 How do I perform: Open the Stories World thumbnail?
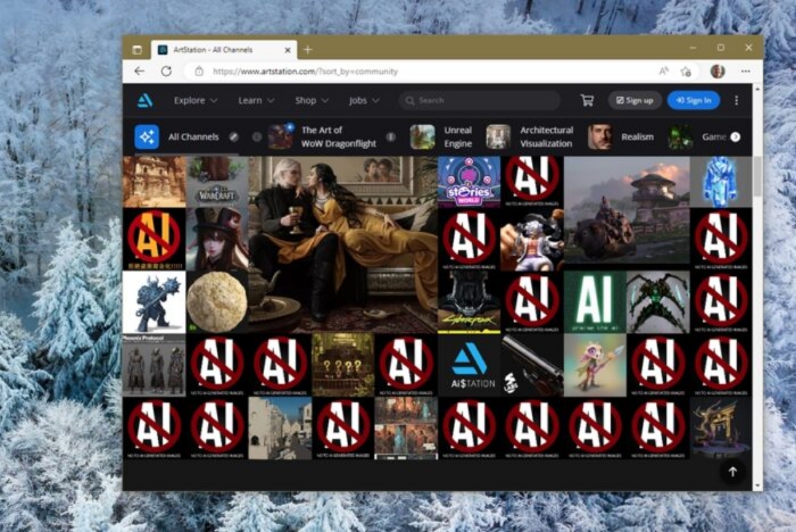[x=469, y=182]
